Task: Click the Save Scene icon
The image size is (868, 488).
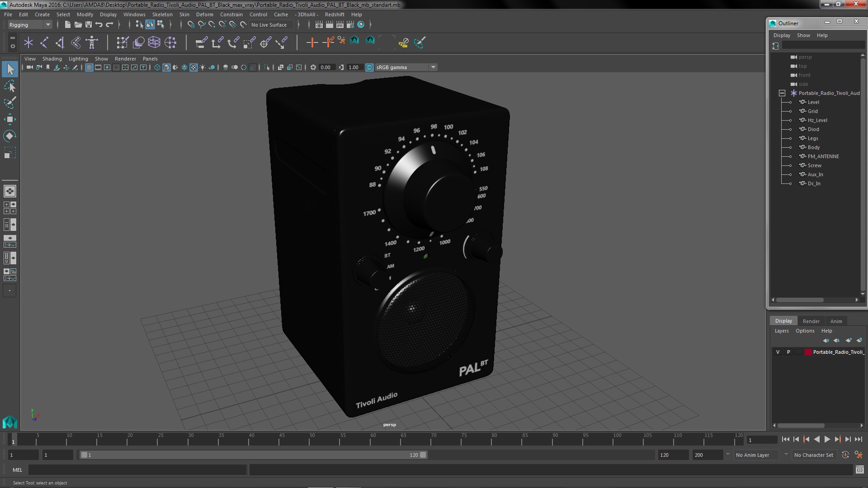Action: tap(88, 24)
